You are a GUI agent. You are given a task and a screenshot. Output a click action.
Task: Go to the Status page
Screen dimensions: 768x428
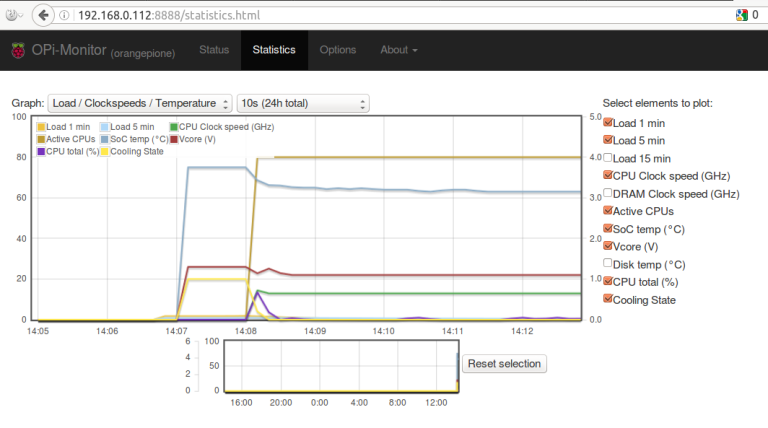tap(214, 50)
